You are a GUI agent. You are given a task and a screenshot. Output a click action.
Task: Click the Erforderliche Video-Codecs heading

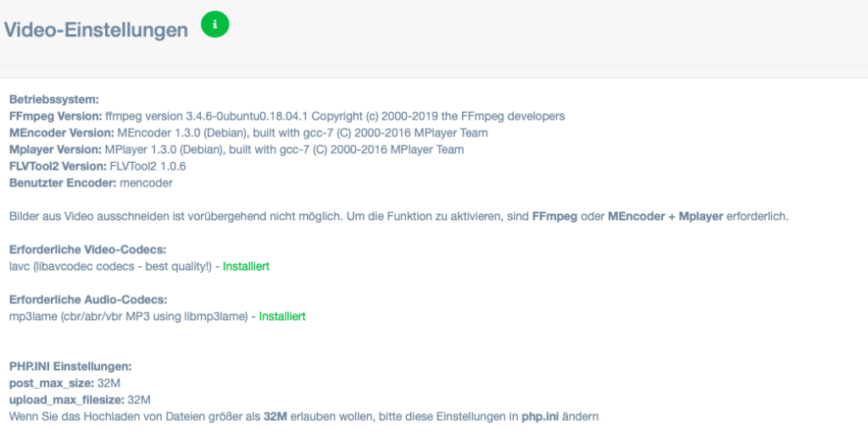tap(88, 249)
